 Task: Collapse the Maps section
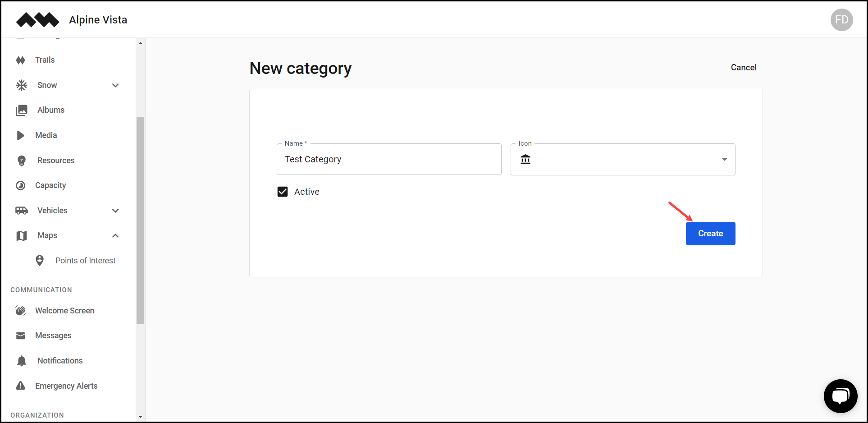point(115,235)
